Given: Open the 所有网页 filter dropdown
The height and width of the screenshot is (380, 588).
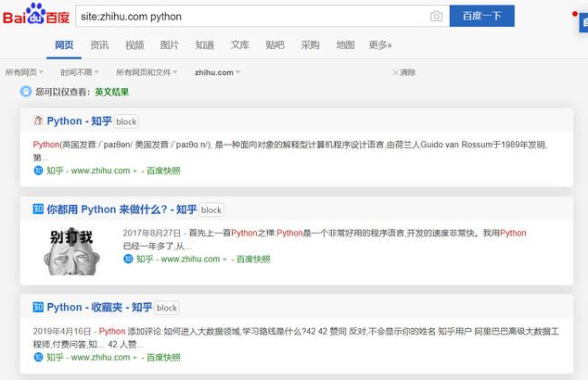Looking at the screenshot, I should click(x=24, y=72).
